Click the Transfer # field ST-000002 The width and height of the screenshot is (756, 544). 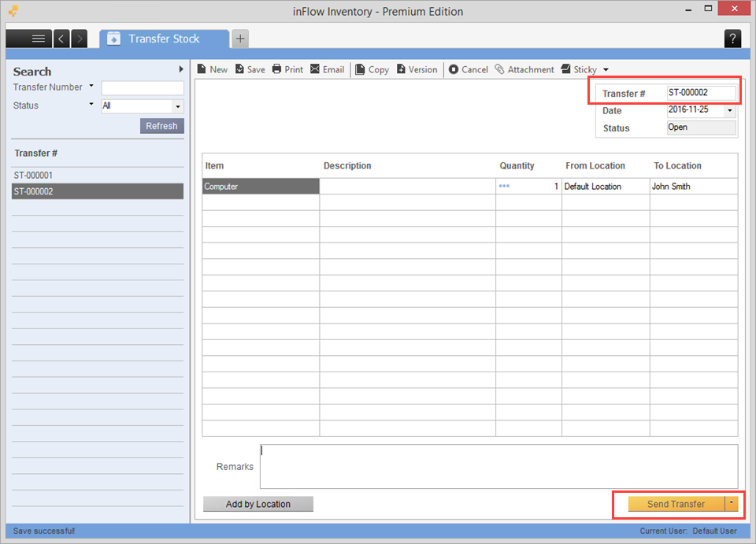click(702, 93)
